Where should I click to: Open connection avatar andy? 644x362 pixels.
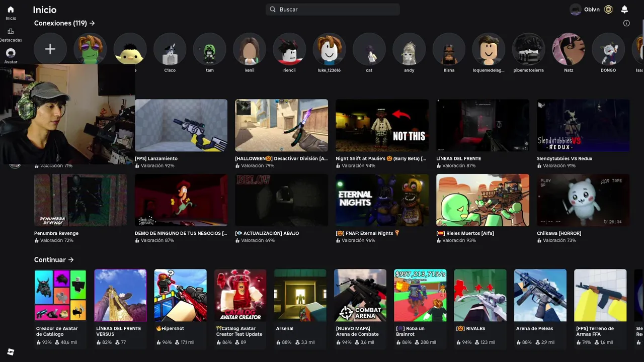click(x=409, y=49)
